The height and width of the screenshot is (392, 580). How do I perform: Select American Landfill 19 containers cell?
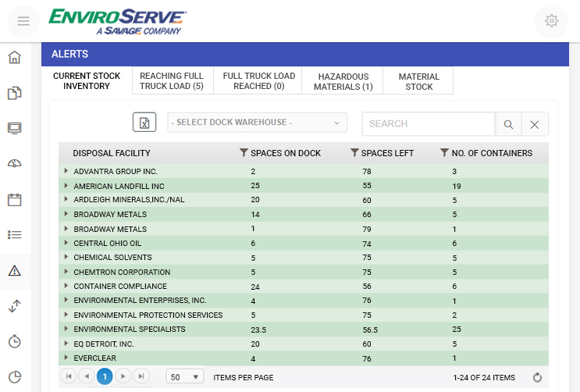coord(457,186)
